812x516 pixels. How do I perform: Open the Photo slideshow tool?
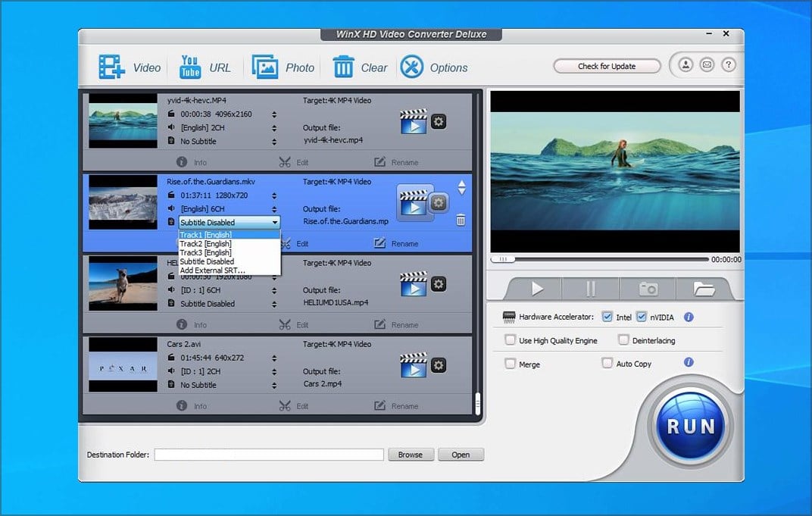[264, 67]
